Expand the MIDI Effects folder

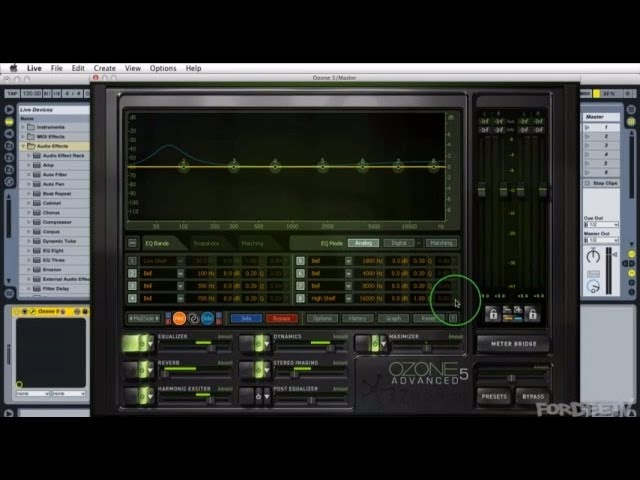coord(23,136)
